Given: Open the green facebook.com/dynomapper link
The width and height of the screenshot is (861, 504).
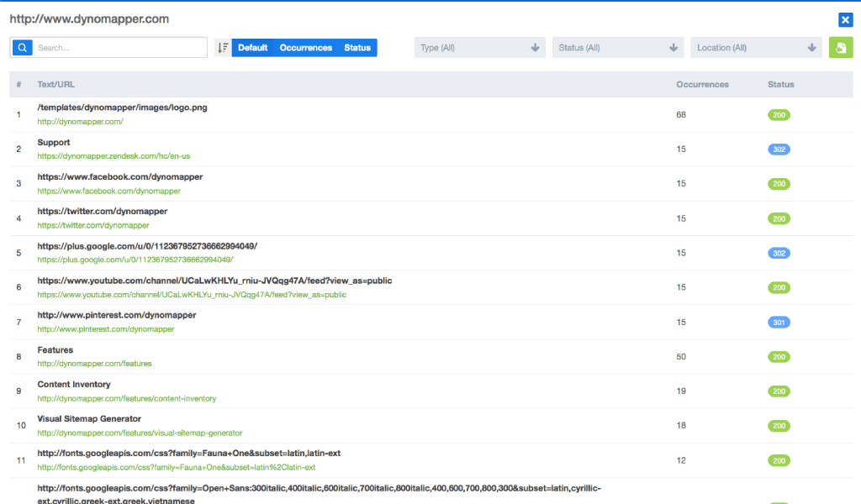Looking at the screenshot, I should tap(108, 191).
